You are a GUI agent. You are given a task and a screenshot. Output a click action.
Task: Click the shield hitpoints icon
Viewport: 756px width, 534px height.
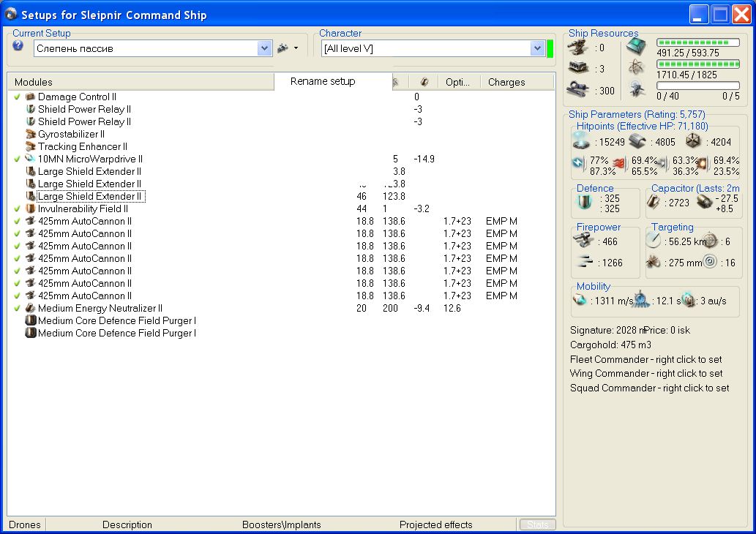point(583,141)
